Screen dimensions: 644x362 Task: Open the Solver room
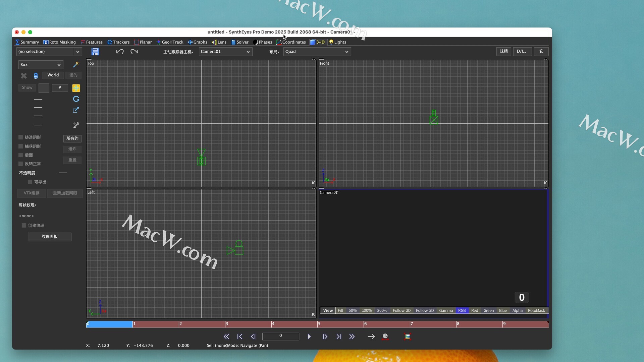pyautogui.click(x=240, y=42)
